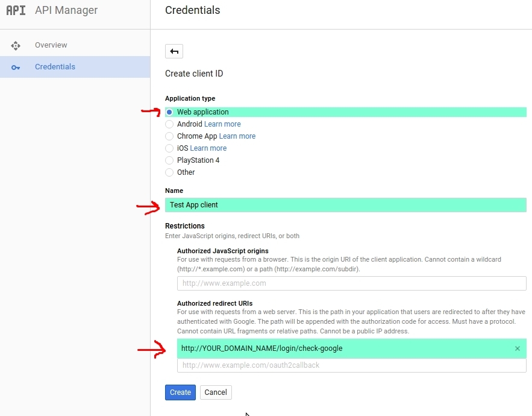Select the Android application type

169,124
